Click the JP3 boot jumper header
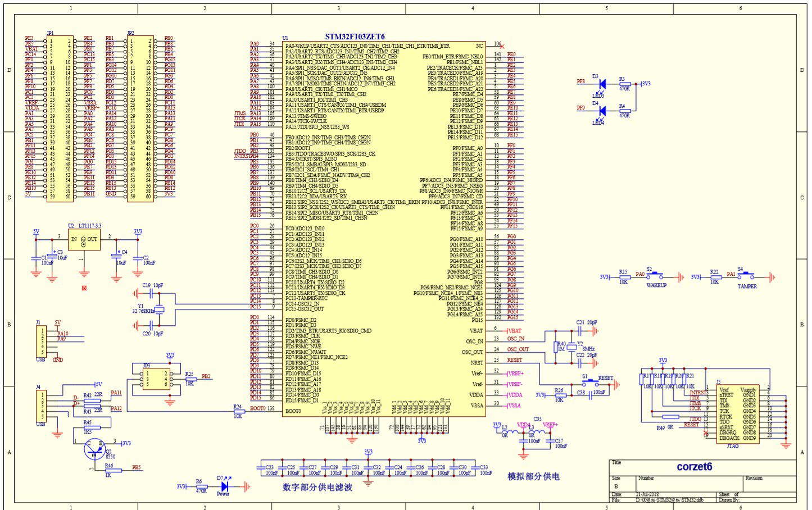This screenshot has width=812, height=510. point(156,379)
